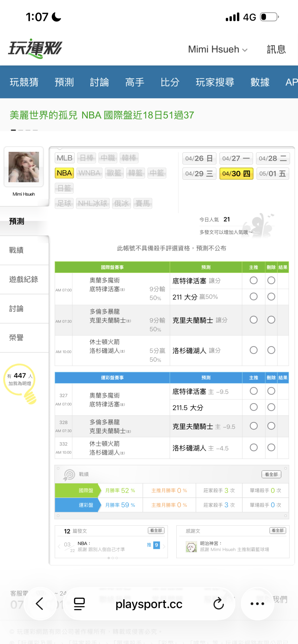Select the MLB league filter

[65, 158]
